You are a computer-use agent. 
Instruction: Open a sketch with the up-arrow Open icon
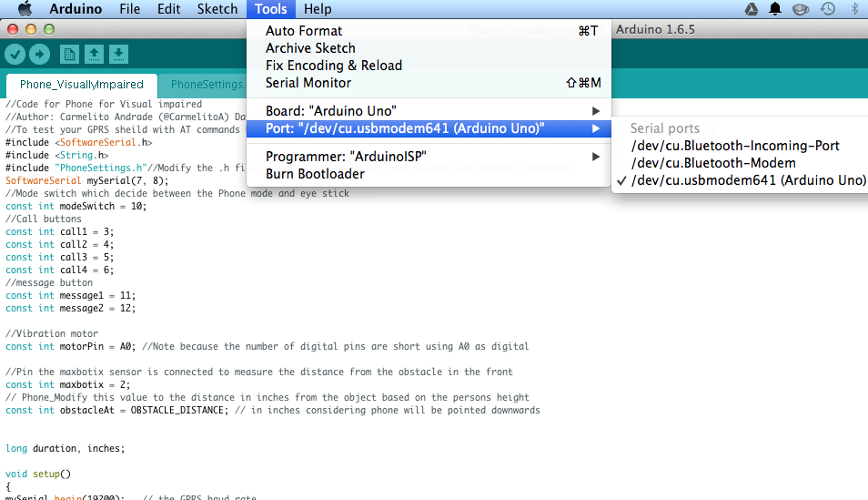coord(94,54)
